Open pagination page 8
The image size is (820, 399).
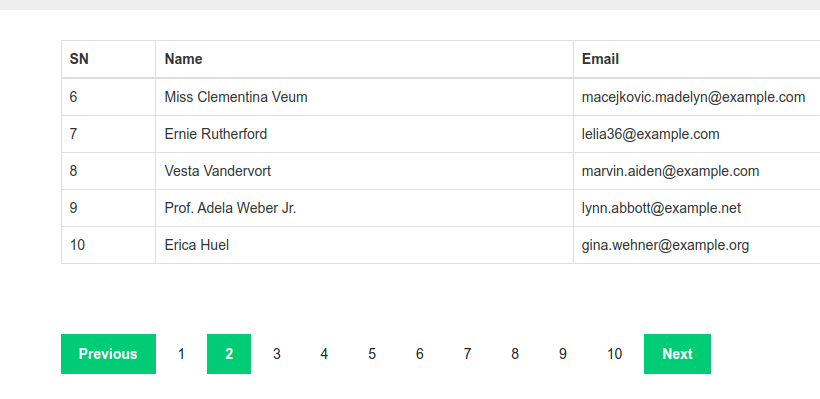coord(515,354)
